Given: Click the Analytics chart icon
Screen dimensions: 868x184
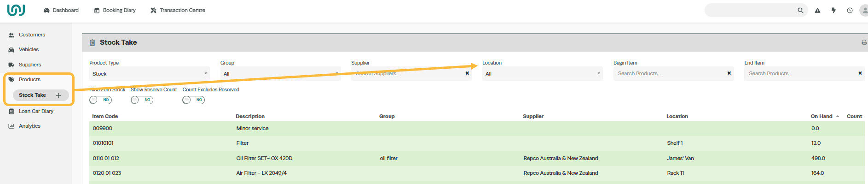Looking at the screenshot, I should coord(12,126).
